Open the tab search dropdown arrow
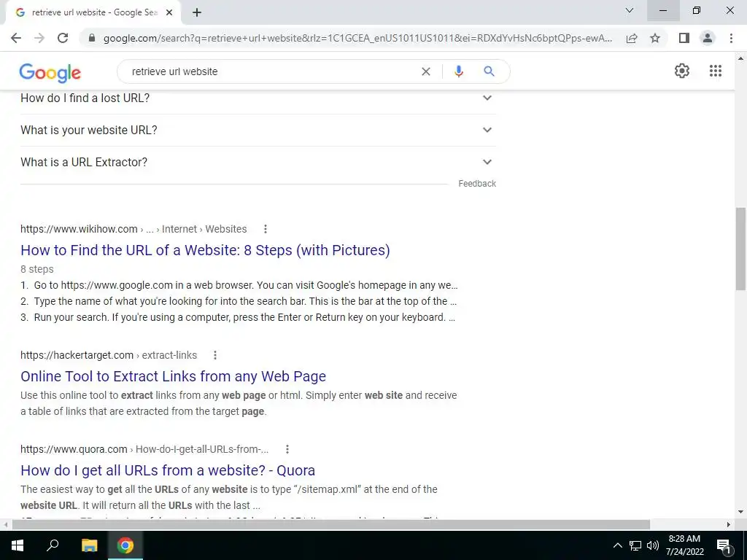 click(630, 10)
